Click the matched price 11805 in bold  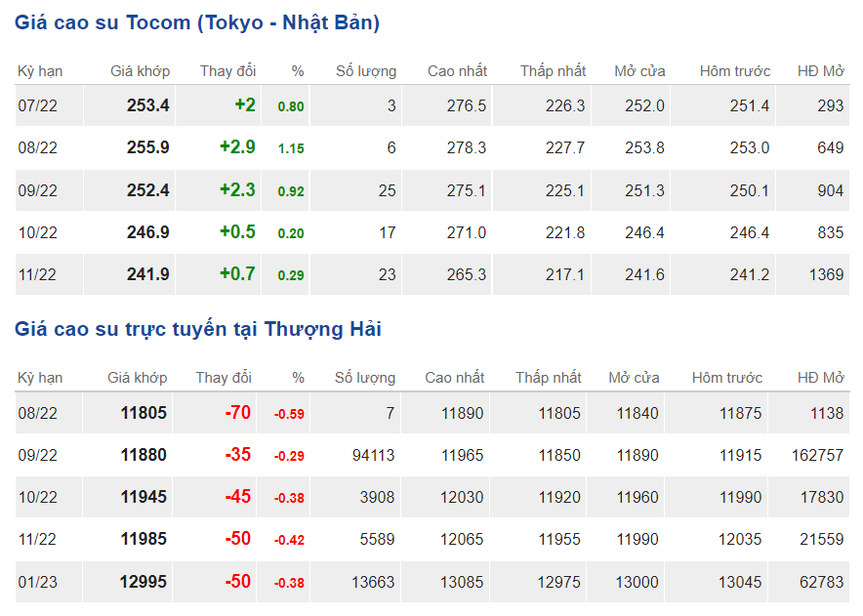[x=144, y=413]
